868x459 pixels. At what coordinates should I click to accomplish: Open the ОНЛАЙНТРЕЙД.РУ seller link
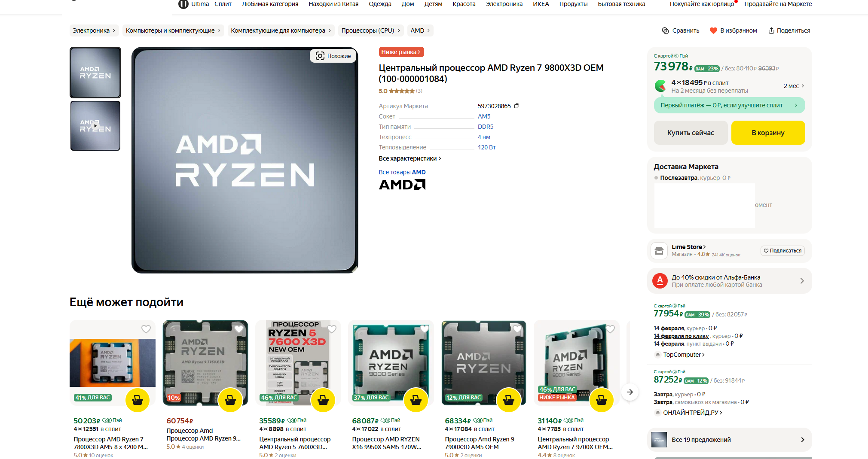pyautogui.click(x=692, y=413)
